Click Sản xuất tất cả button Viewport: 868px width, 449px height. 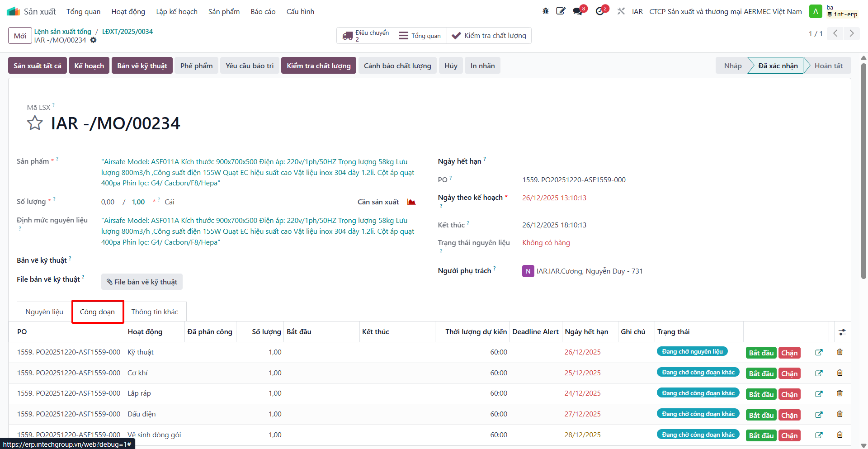tap(38, 66)
